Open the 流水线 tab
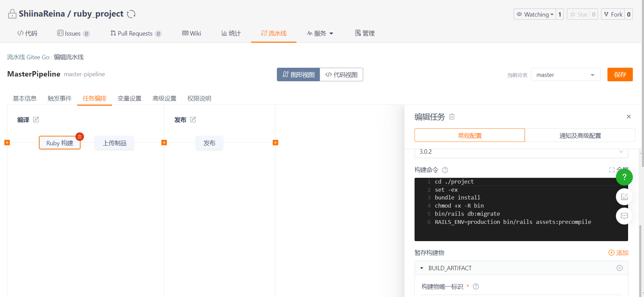644x297 pixels. [273, 33]
